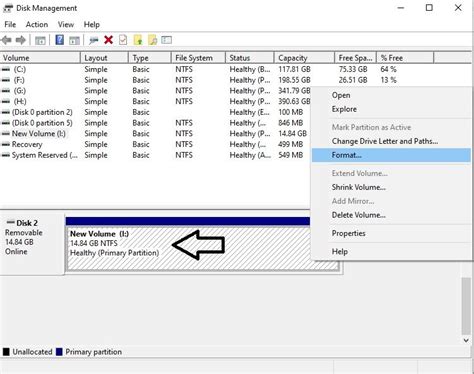Choose Help at bottom of context menu
The image size is (474, 374).
[340, 251]
